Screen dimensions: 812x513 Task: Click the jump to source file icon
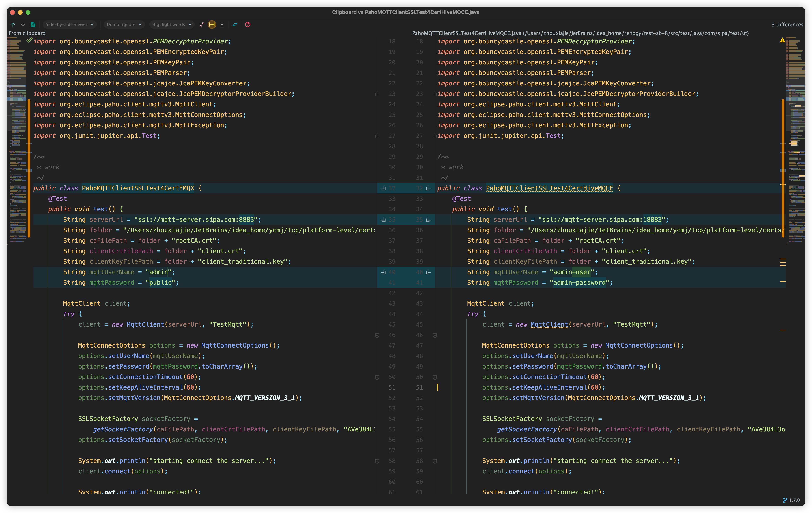coord(33,24)
